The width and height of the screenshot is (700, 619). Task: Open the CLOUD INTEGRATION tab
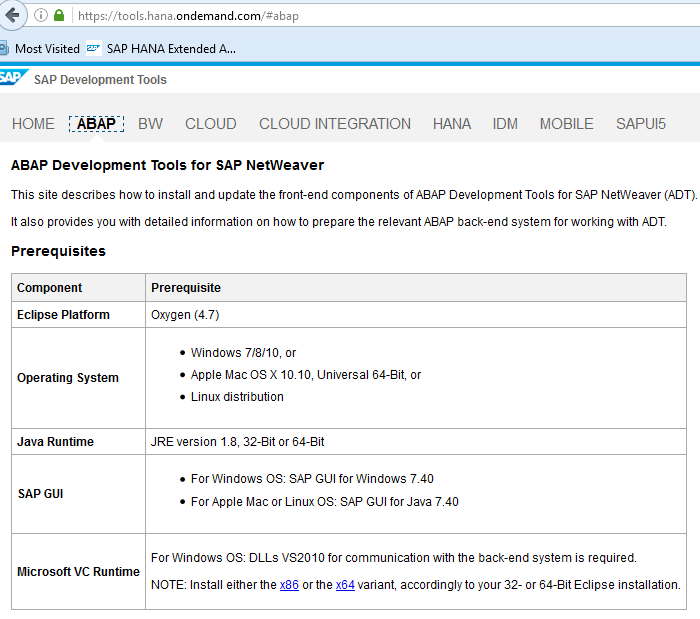[x=335, y=124]
